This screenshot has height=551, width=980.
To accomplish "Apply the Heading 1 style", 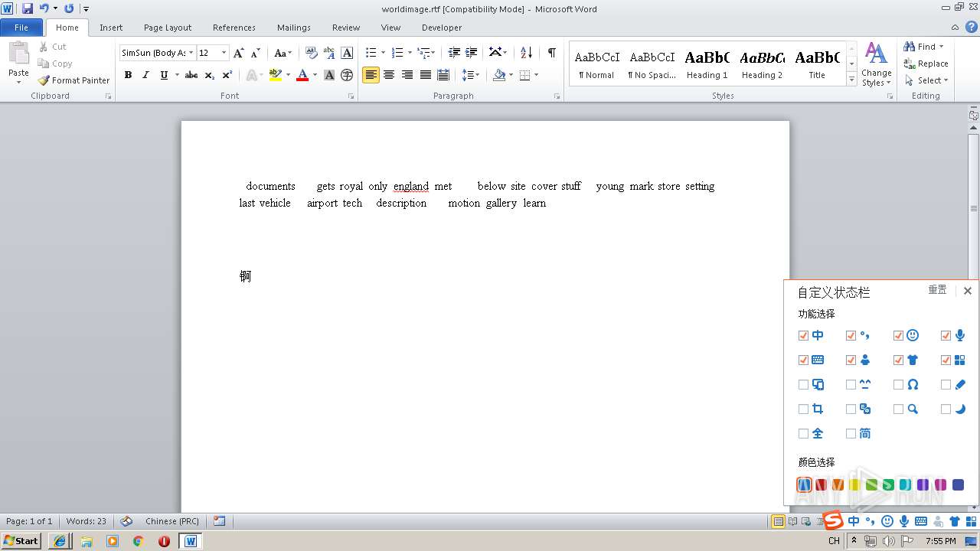I will 707,65.
